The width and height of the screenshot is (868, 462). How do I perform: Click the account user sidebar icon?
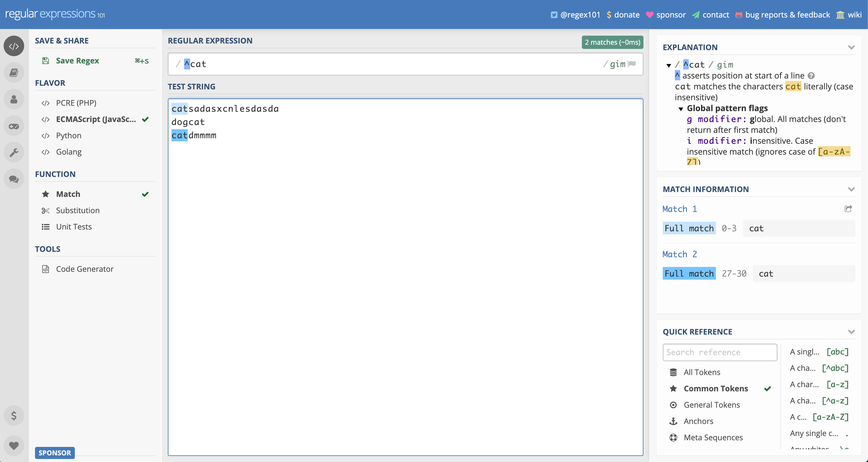(x=14, y=99)
